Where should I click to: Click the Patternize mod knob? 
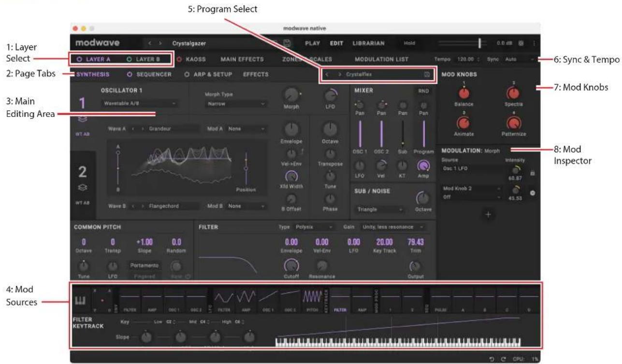[x=514, y=124]
